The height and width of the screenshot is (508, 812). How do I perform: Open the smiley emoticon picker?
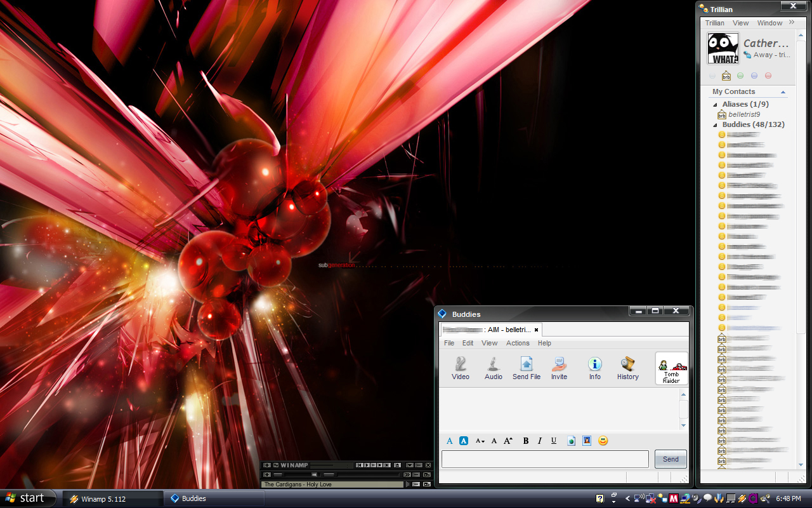pyautogui.click(x=603, y=441)
